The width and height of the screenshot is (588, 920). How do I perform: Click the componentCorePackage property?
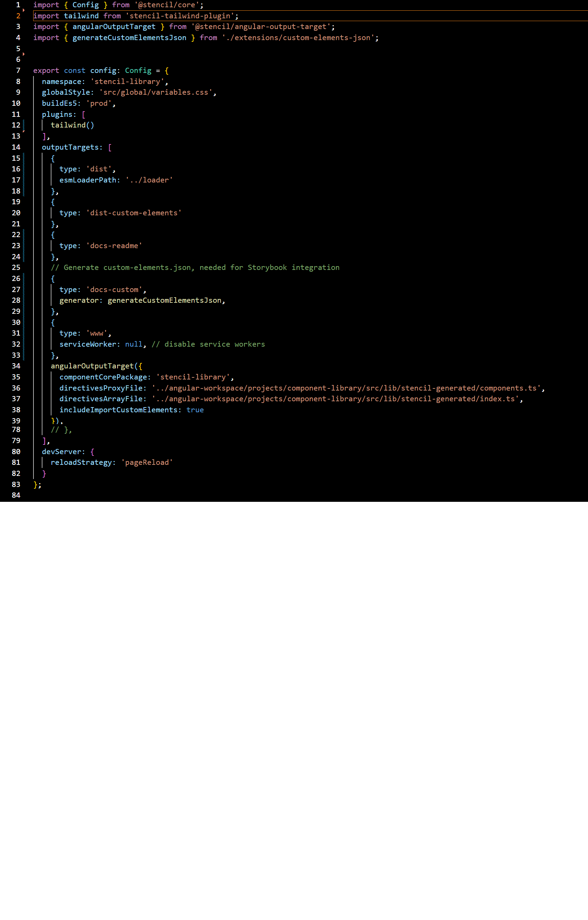pyautogui.click(x=103, y=377)
